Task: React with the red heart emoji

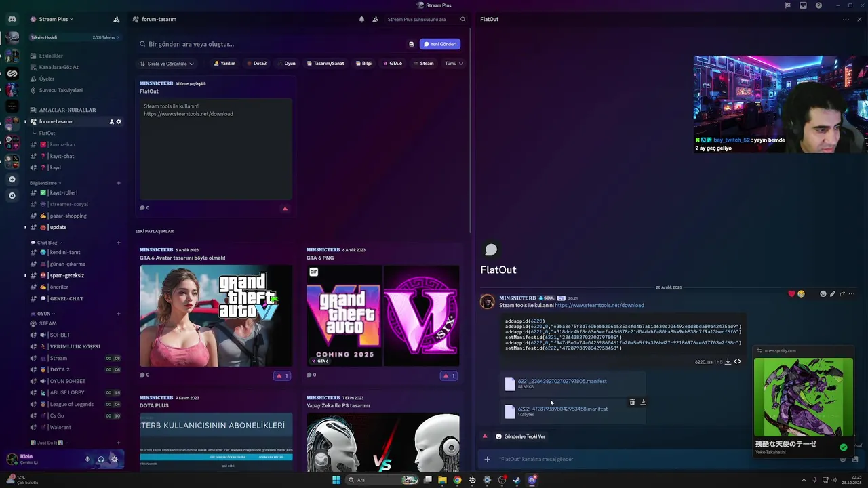Action: pos(791,293)
